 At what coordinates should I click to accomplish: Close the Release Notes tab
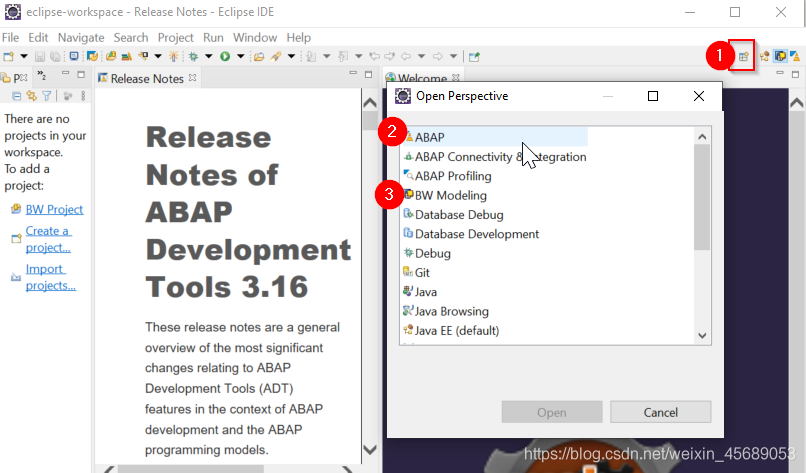[x=193, y=78]
